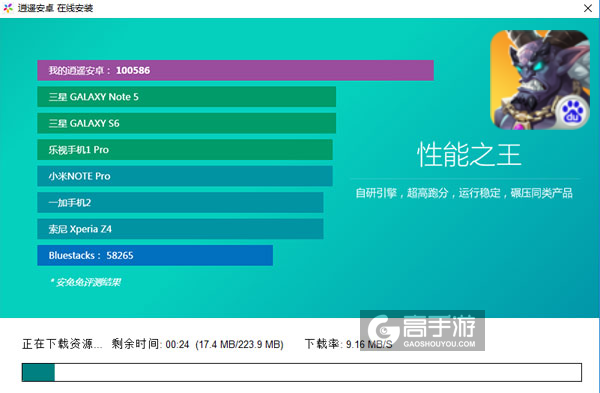Select the Bluestacks 58265 bar
600x393 pixels.
click(155, 255)
